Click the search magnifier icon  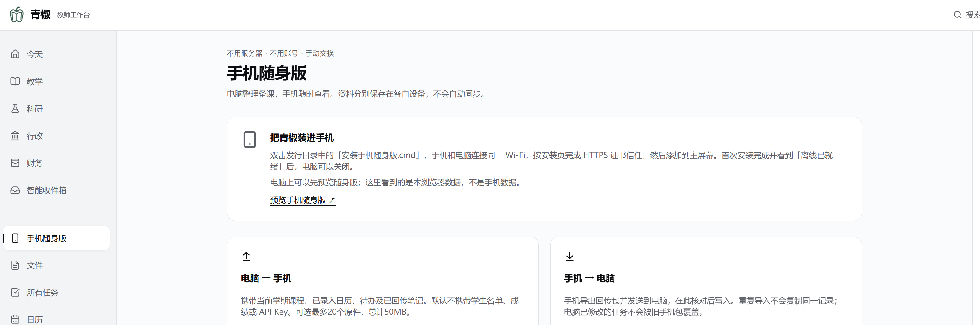pyautogui.click(x=957, y=15)
